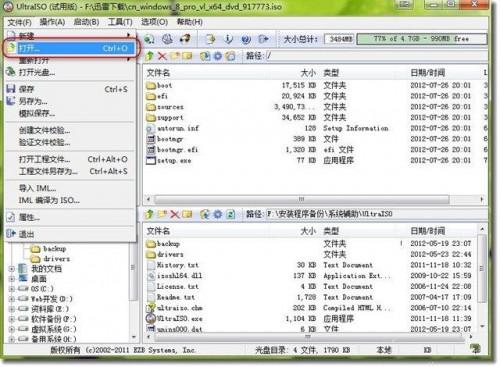Choose 工程文件另存为... menu entry
The width and height of the screenshot is (500, 367).
(x=70, y=172)
